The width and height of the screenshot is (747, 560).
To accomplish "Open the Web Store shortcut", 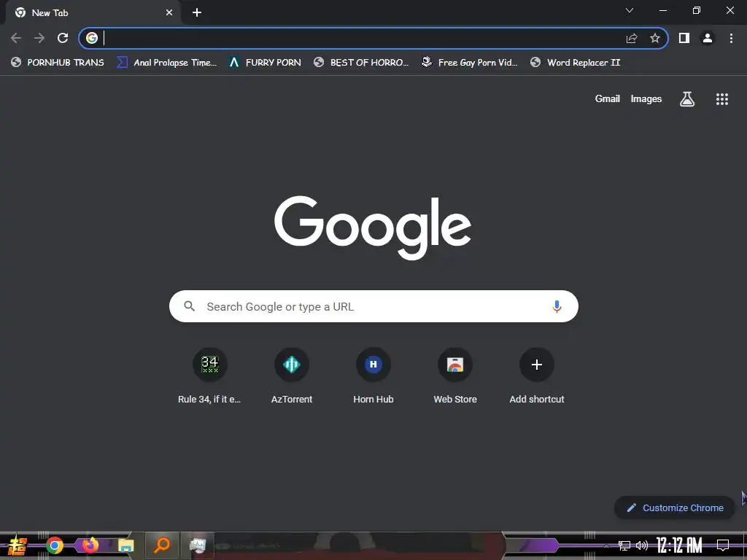I will (455, 376).
